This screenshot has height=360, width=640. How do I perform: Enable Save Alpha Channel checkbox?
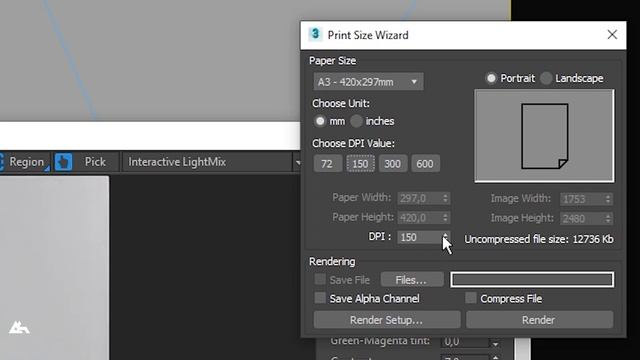[x=320, y=298]
